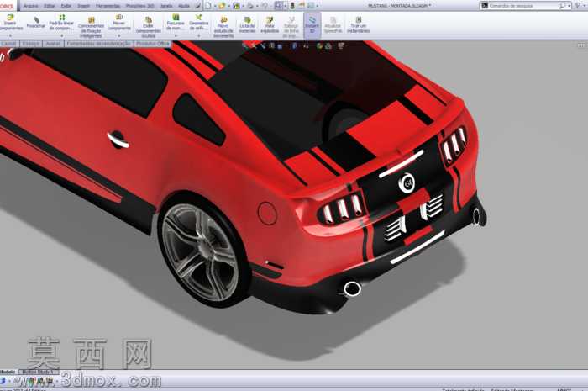The height and width of the screenshot is (391, 588).
Task: Expand the dropdown arrow beside the Select tool
Action: [x=285, y=6]
